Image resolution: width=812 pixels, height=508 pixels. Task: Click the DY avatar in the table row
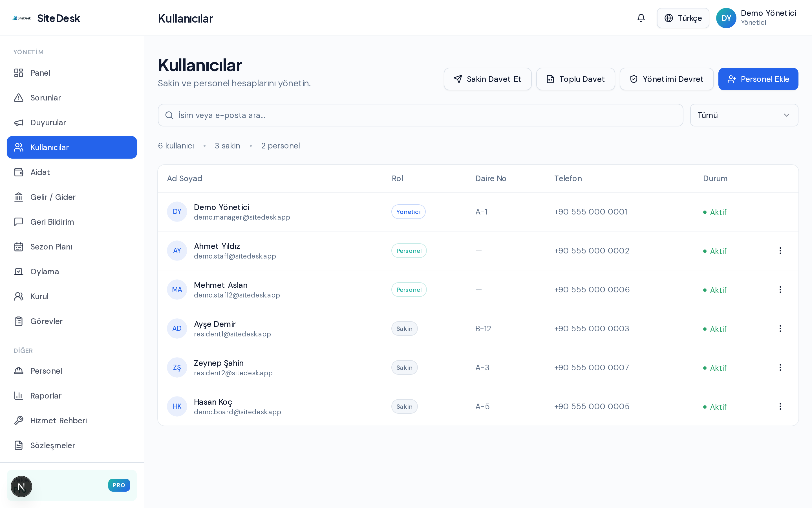pyautogui.click(x=177, y=212)
